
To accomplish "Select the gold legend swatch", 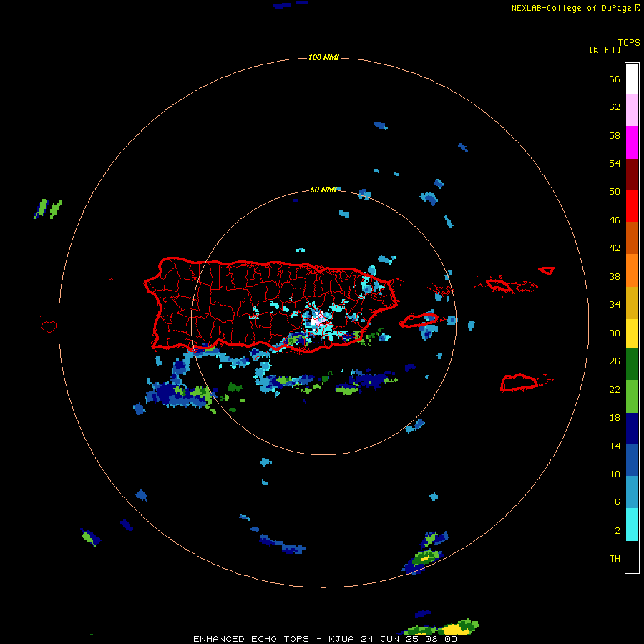I will pos(632,303).
